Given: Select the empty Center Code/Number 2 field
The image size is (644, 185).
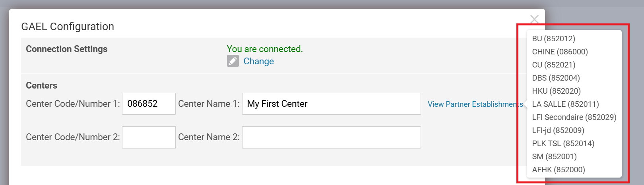Looking at the screenshot, I should [149, 137].
